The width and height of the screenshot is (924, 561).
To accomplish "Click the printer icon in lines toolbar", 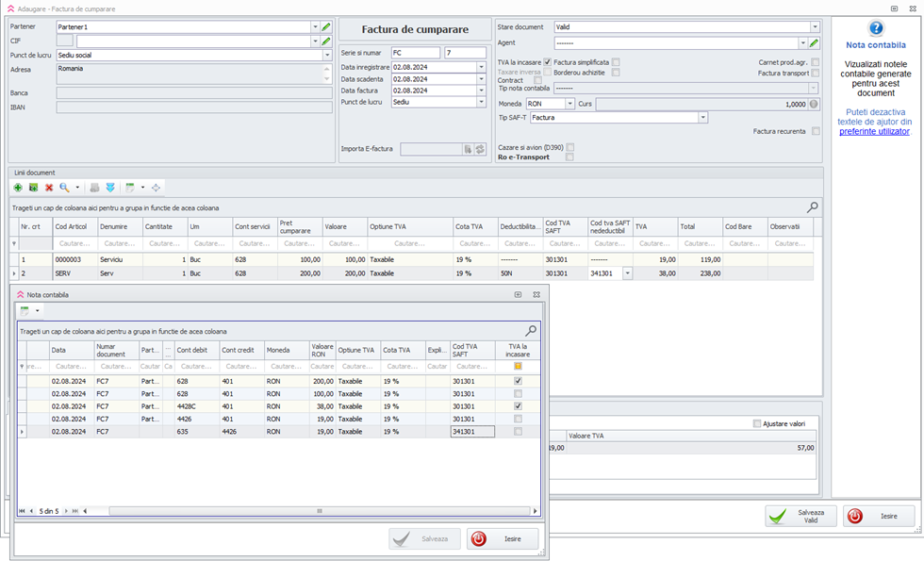I will pos(94,188).
